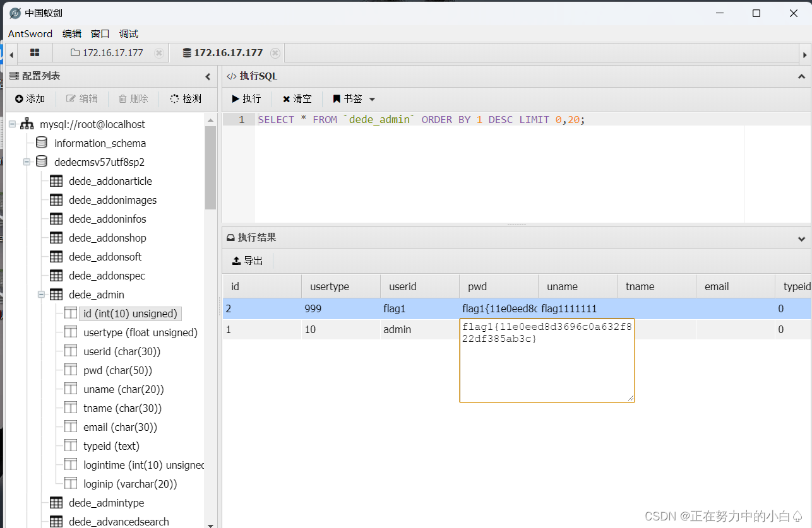The width and height of the screenshot is (812, 528).
Task: Click the dedecmsv57utf8sp2 database icon
Action: [x=42, y=162]
